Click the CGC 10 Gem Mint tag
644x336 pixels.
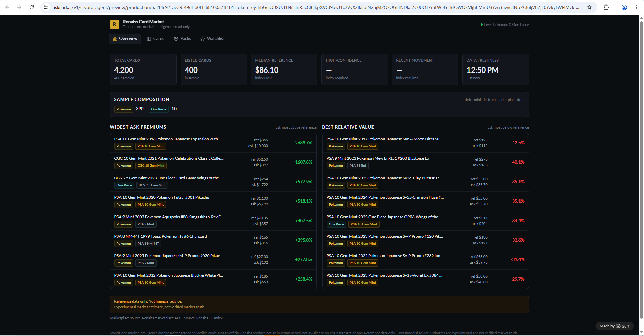151,166
